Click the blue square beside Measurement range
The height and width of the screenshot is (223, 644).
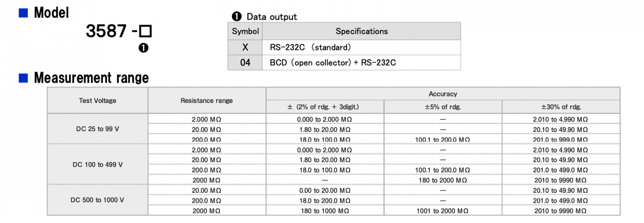pyautogui.click(x=23, y=78)
